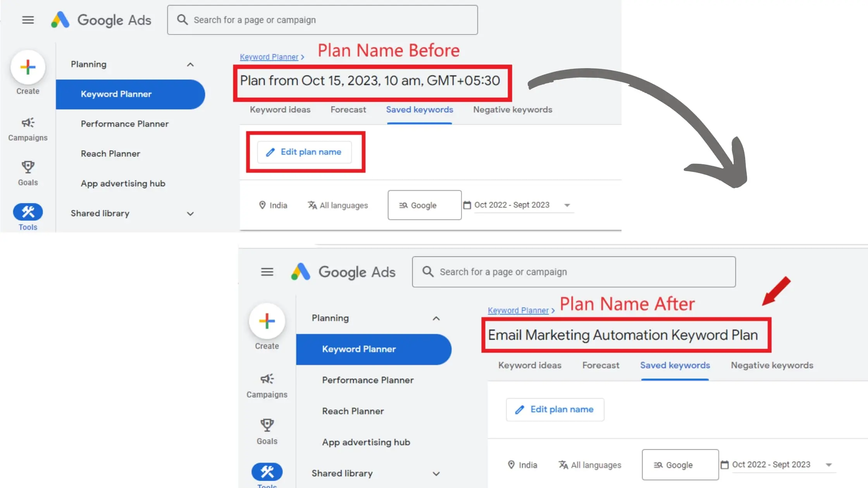Click the Google network filter
868x488 pixels.
[x=424, y=205]
